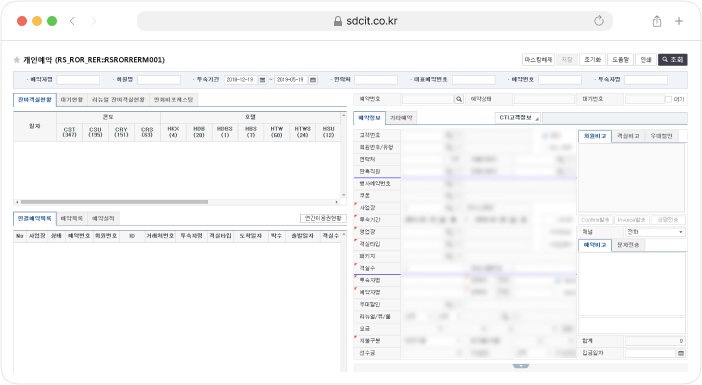
Task: Switch to the 잔여객실현황 tab
Action: [x=34, y=99]
